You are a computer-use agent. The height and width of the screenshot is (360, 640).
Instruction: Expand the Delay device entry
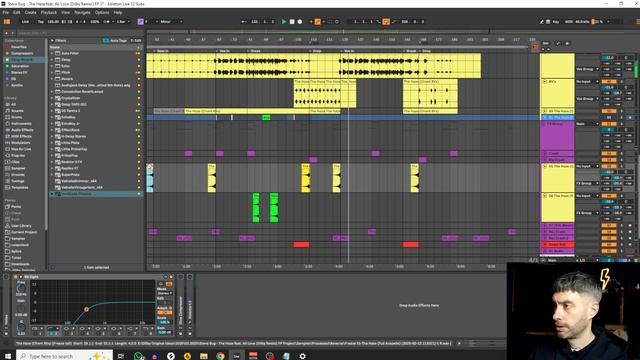tap(52, 60)
